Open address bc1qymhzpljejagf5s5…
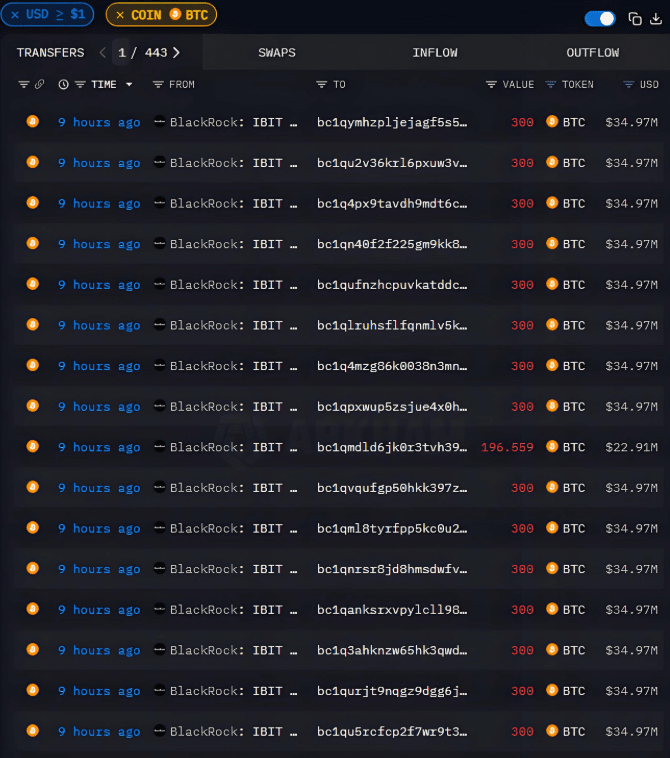Image resolution: width=670 pixels, height=758 pixels. pyautogui.click(x=392, y=122)
